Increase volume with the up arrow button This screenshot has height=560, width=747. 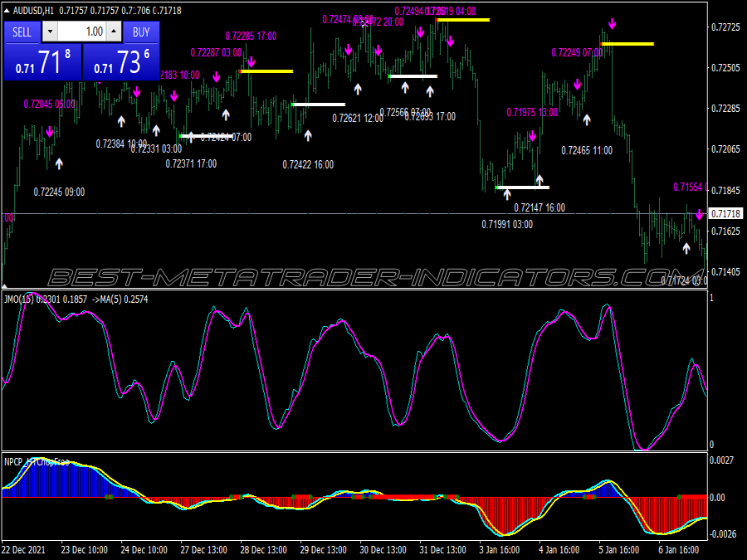tap(114, 32)
